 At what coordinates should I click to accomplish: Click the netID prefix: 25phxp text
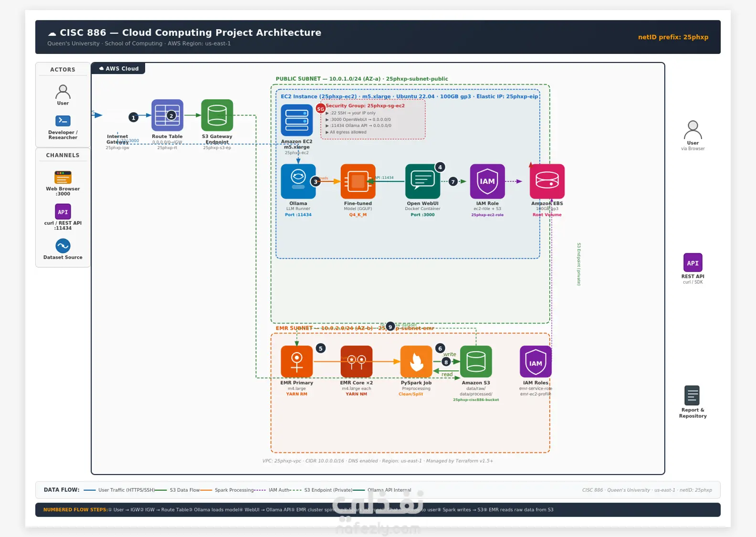pyautogui.click(x=673, y=37)
